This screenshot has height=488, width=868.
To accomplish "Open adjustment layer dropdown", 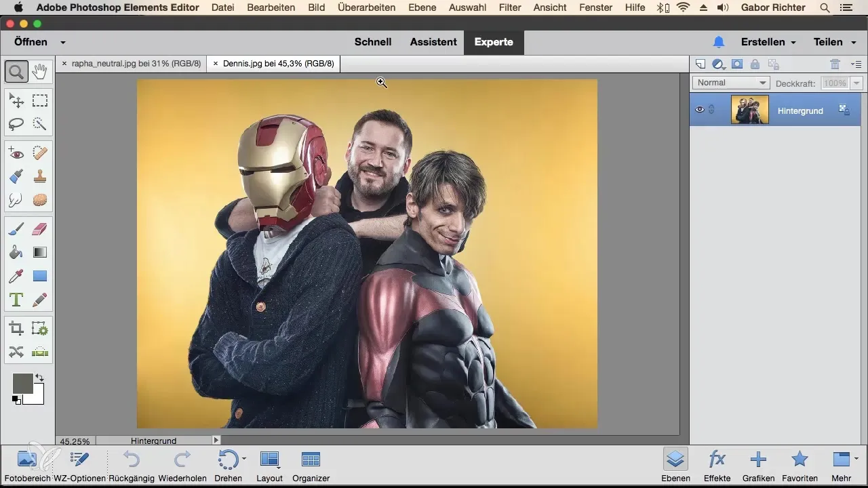I will pos(719,64).
